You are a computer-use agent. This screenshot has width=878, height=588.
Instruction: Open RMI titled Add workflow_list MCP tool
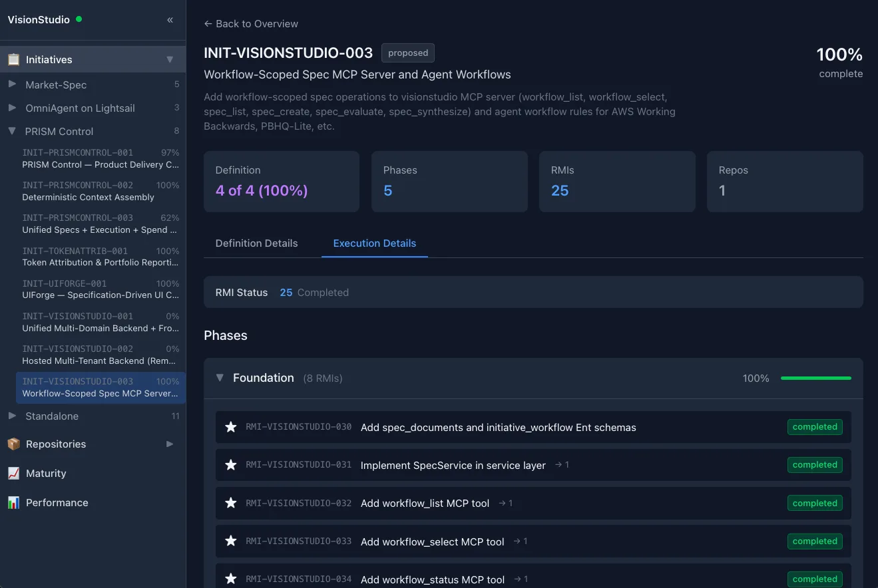pos(425,503)
